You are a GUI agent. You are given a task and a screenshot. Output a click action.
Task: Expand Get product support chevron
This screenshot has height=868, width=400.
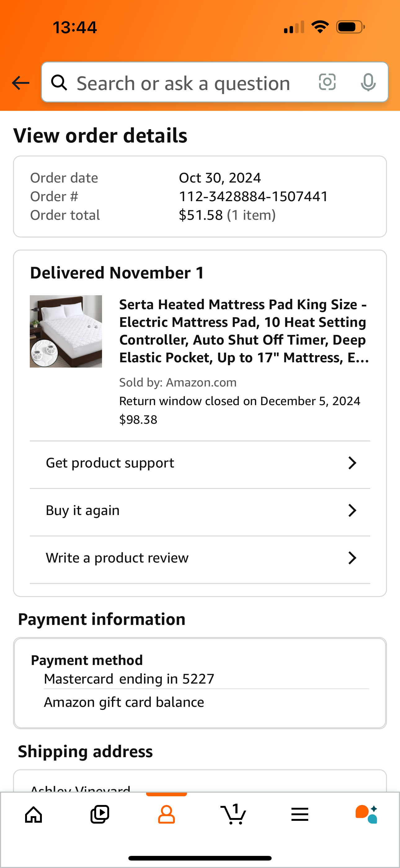click(x=352, y=463)
